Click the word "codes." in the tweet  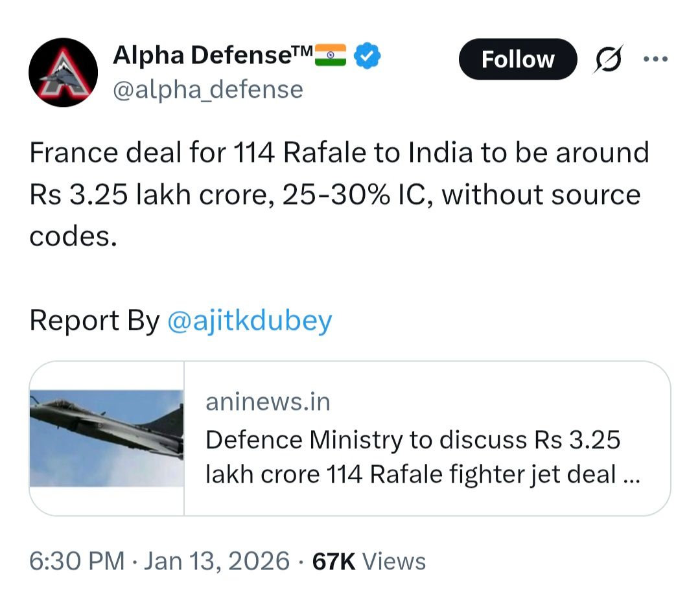(x=73, y=236)
